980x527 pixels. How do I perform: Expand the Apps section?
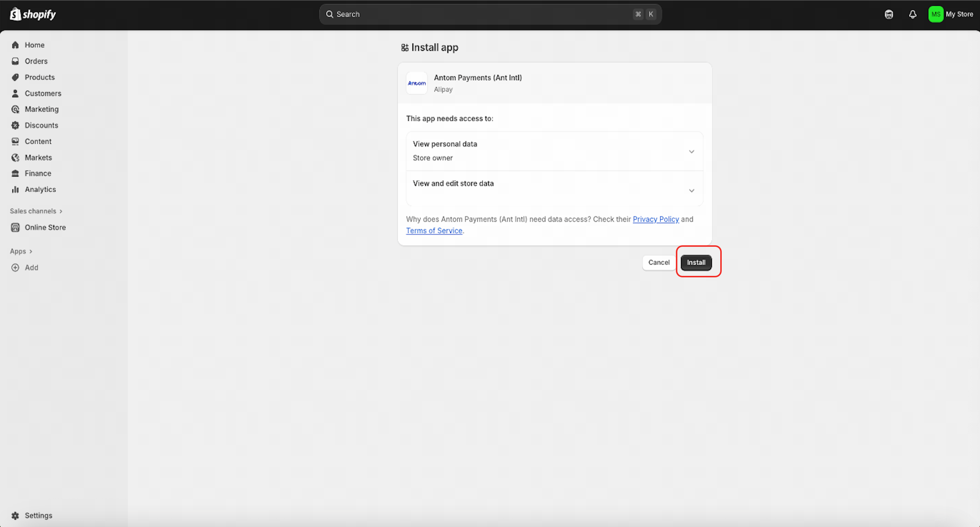[x=21, y=251]
